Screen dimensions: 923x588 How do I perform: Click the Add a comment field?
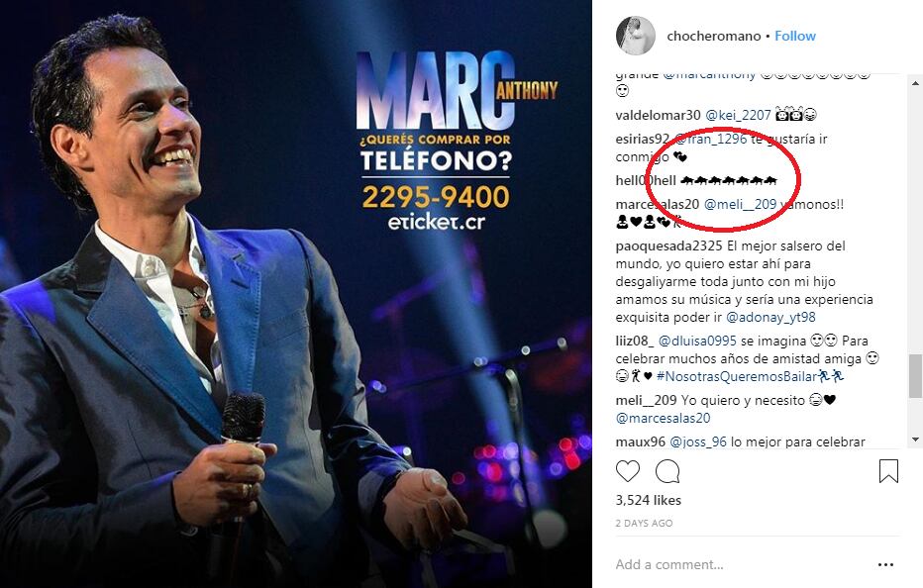pyautogui.click(x=742, y=564)
